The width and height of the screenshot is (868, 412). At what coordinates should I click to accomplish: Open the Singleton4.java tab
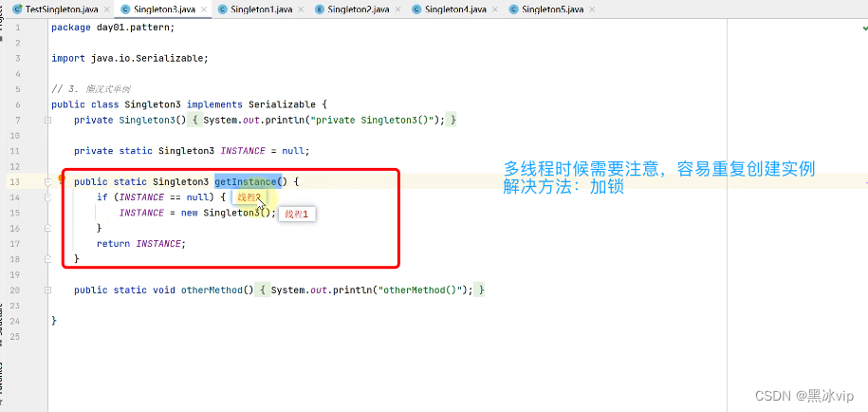click(x=451, y=9)
